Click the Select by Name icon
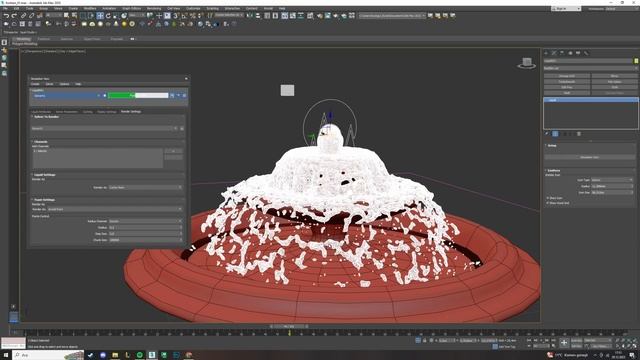640x360 pixels. (x=74, y=16)
